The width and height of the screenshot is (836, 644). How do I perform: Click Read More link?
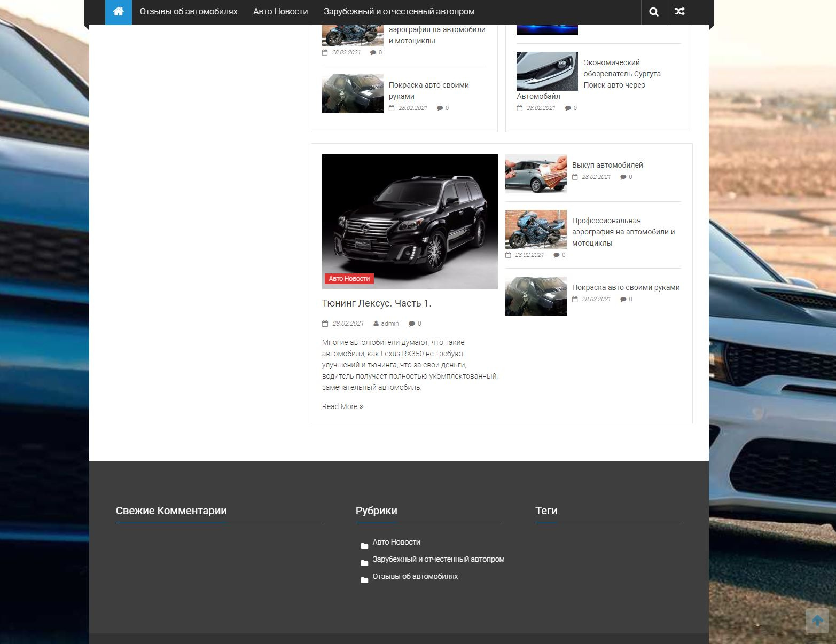click(342, 406)
